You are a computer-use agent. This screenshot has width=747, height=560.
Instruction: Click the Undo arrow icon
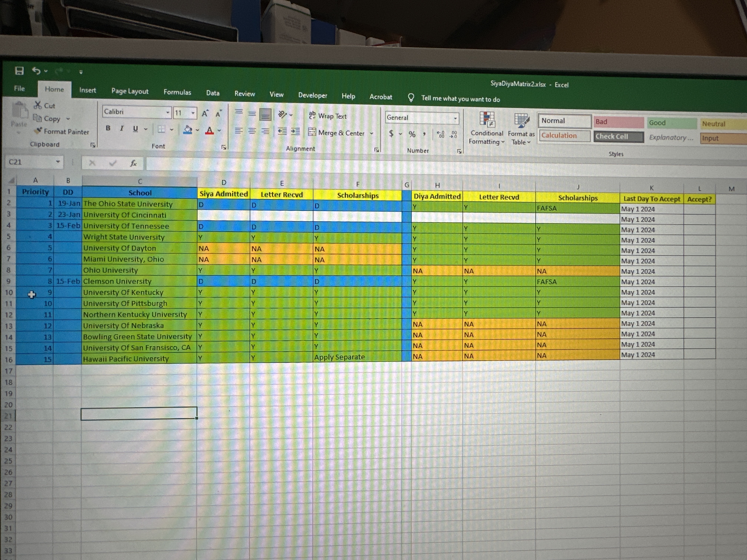coord(36,71)
